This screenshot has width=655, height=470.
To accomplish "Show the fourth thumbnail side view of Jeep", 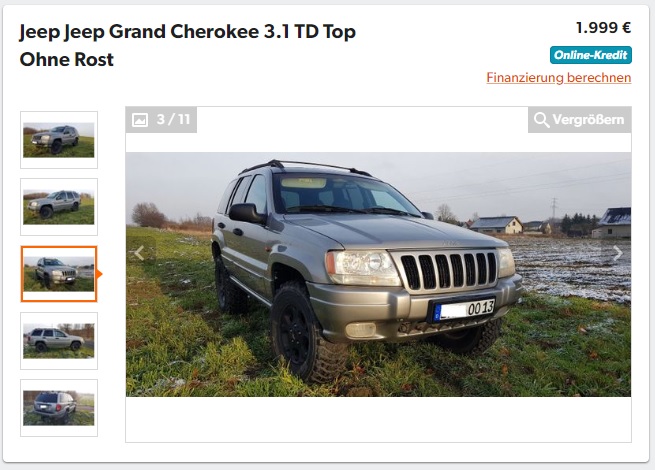I will point(59,341).
